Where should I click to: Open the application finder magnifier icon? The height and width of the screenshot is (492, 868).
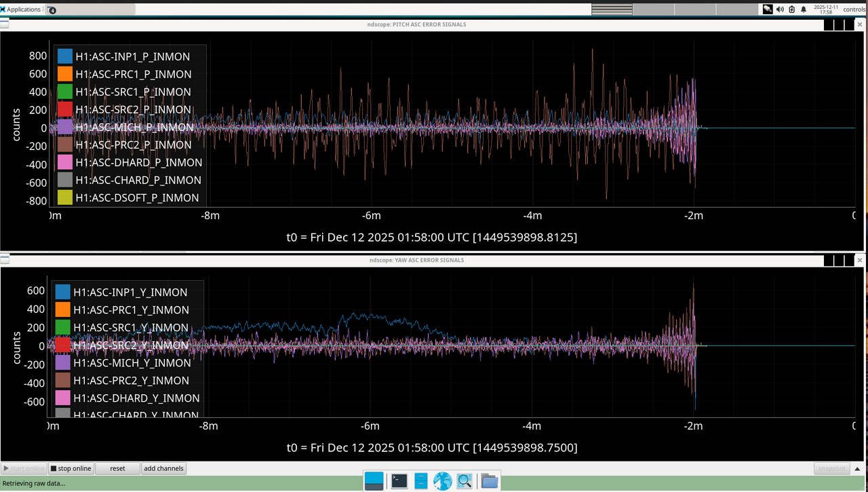(465, 481)
